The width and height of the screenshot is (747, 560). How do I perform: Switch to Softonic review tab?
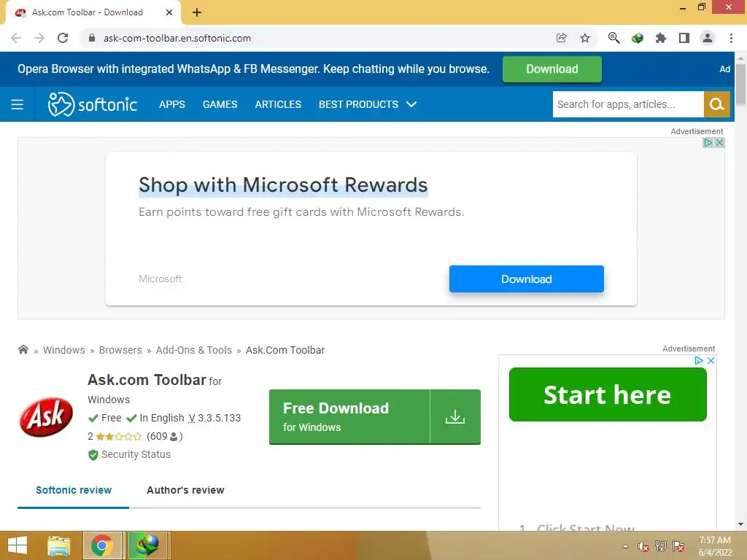[x=74, y=490]
